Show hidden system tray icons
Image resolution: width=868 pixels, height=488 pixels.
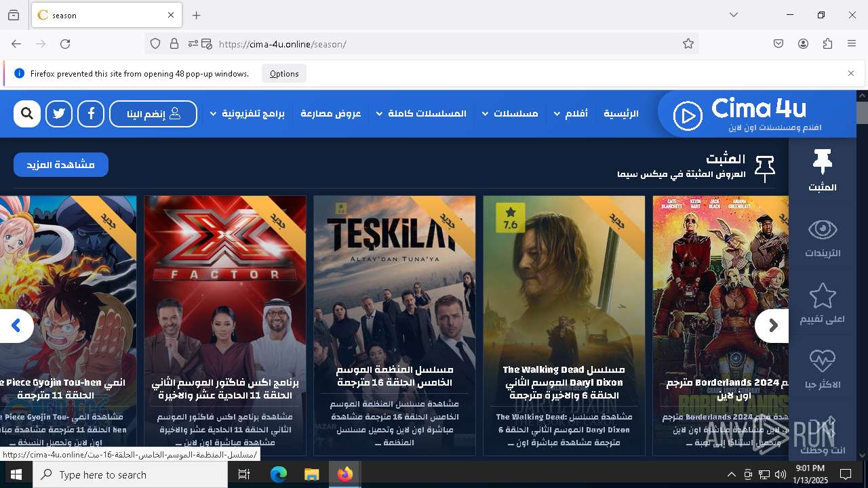[x=731, y=474]
